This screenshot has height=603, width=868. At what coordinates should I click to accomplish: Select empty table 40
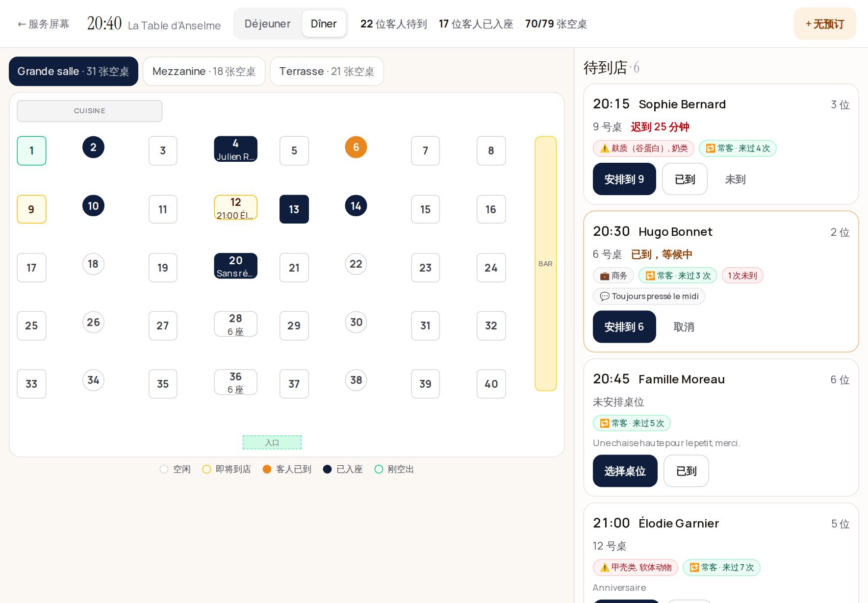(x=491, y=384)
